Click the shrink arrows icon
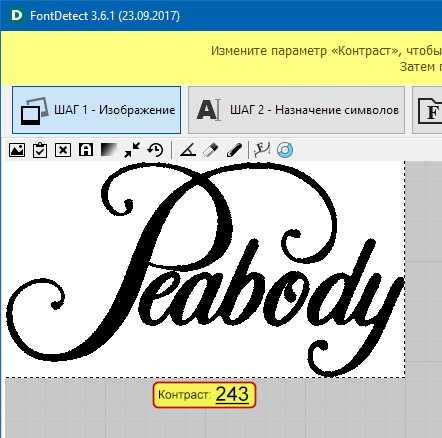 coord(132,150)
